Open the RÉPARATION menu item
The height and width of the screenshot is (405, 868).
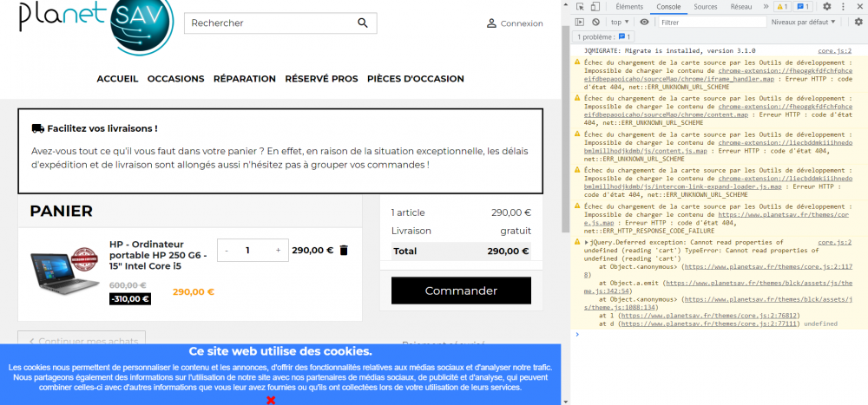[244, 79]
